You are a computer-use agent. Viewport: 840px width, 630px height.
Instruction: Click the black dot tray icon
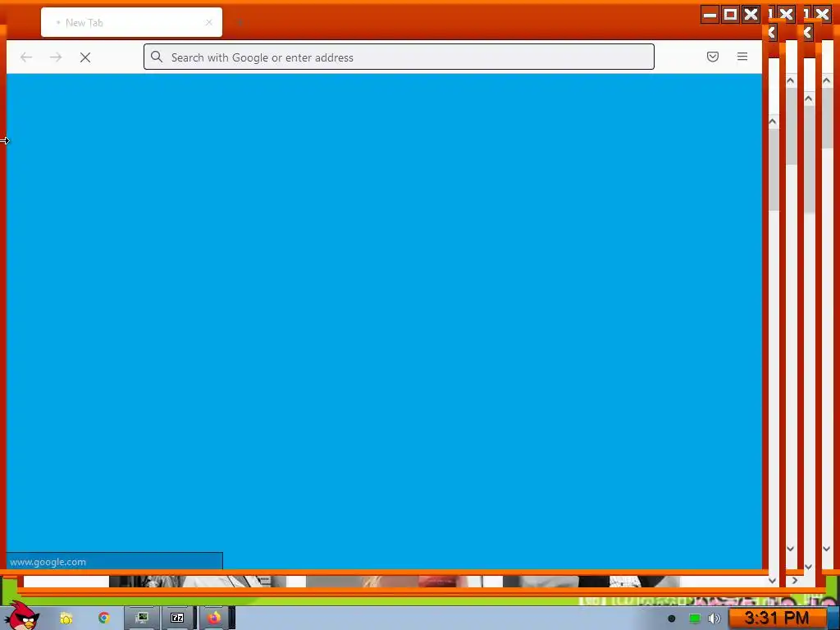tap(671, 619)
